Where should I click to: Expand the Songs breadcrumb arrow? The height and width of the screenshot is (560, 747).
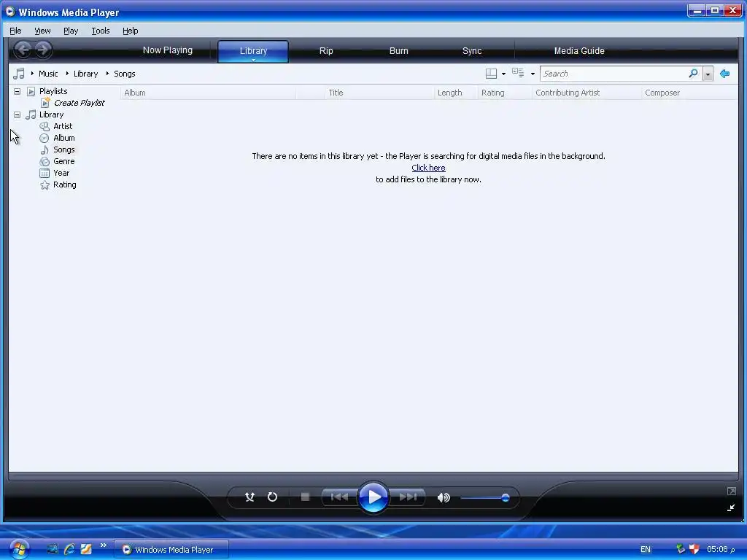(x=107, y=74)
